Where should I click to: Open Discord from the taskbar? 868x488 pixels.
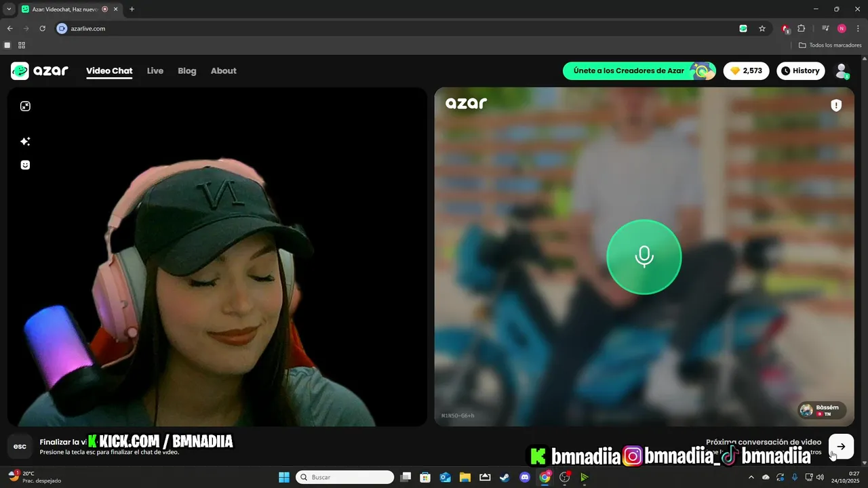(524, 477)
